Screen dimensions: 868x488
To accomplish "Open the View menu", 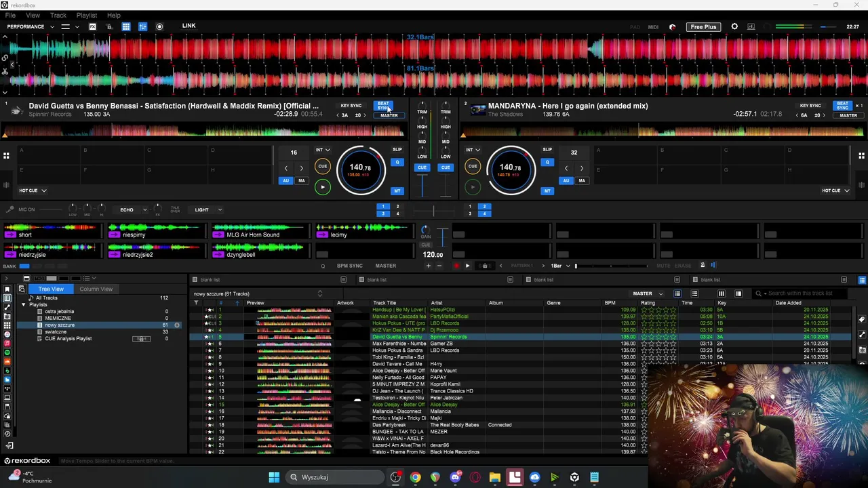I will pos(33,15).
